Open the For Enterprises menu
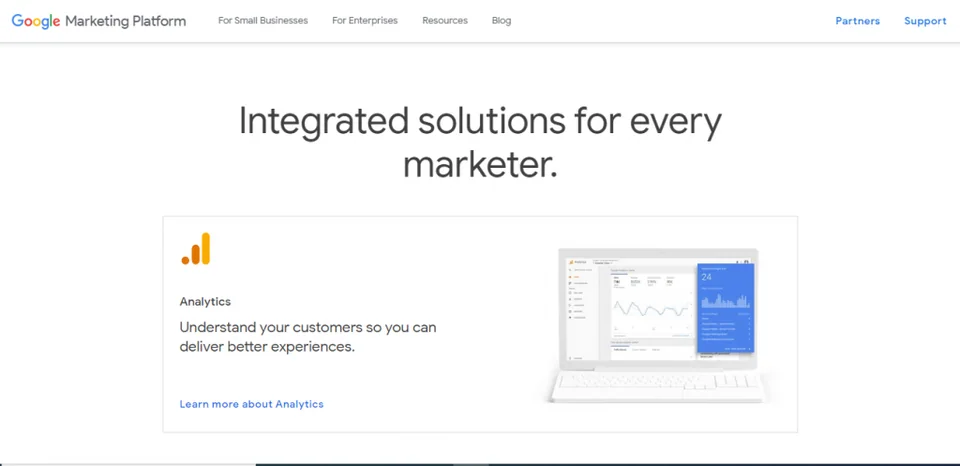Image resolution: width=960 pixels, height=466 pixels. click(x=365, y=21)
